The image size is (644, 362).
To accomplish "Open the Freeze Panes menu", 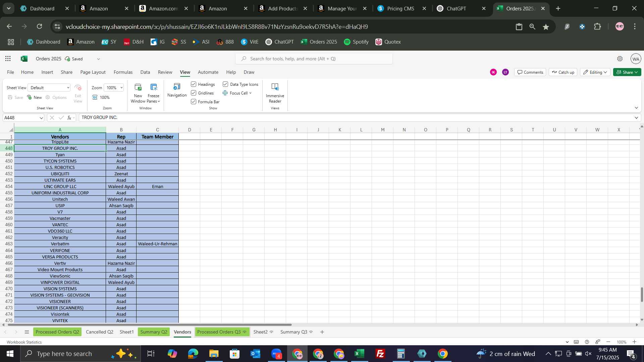I will point(154,93).
